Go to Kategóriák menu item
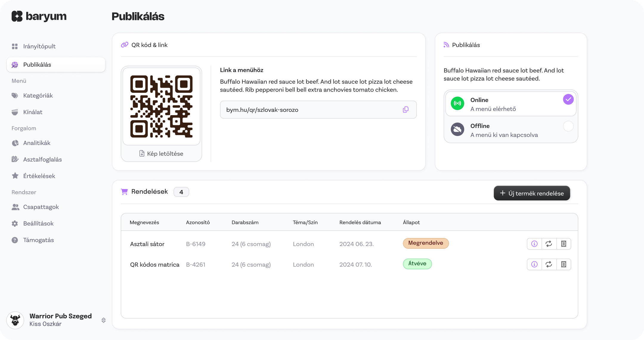 click(38, 95)
